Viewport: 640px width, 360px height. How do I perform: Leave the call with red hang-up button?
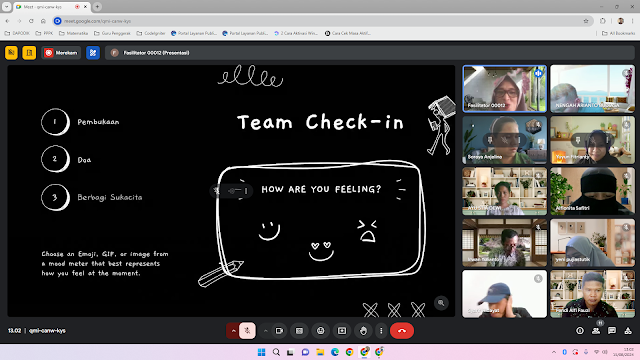tap(402, 331)
